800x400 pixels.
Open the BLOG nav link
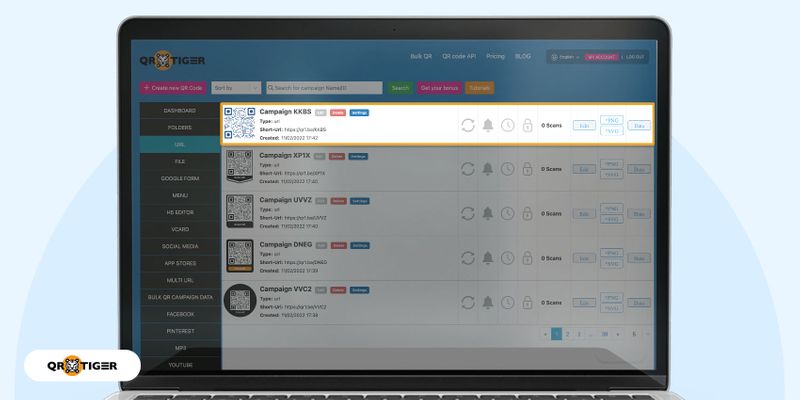click(523, 57)
